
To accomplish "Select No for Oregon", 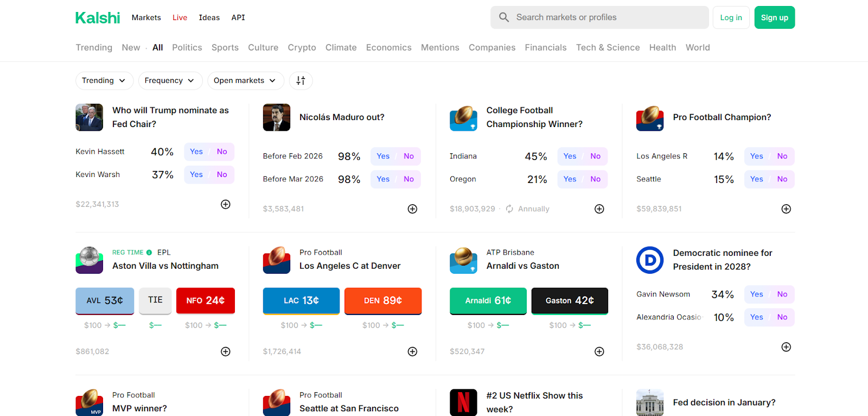I will click(x=595, y=179).
